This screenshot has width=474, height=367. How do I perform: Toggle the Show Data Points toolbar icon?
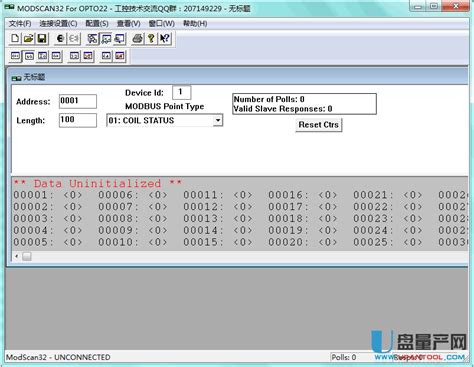click(106, 39)
